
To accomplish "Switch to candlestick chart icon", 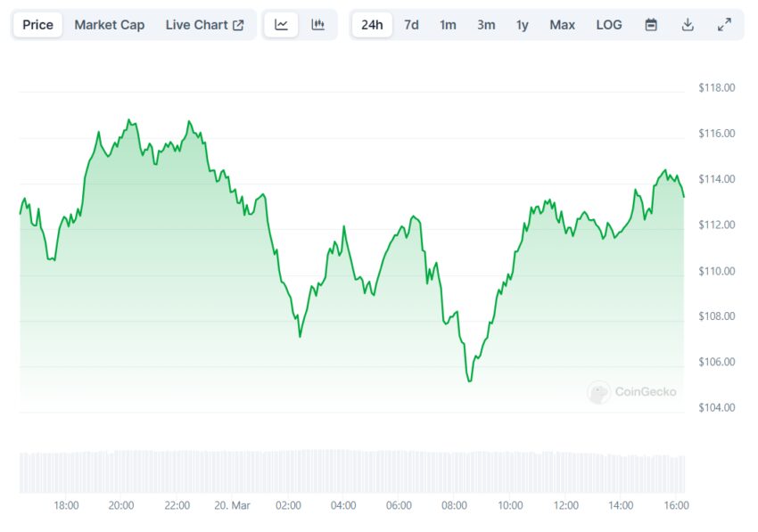I will tap(317, 25).
